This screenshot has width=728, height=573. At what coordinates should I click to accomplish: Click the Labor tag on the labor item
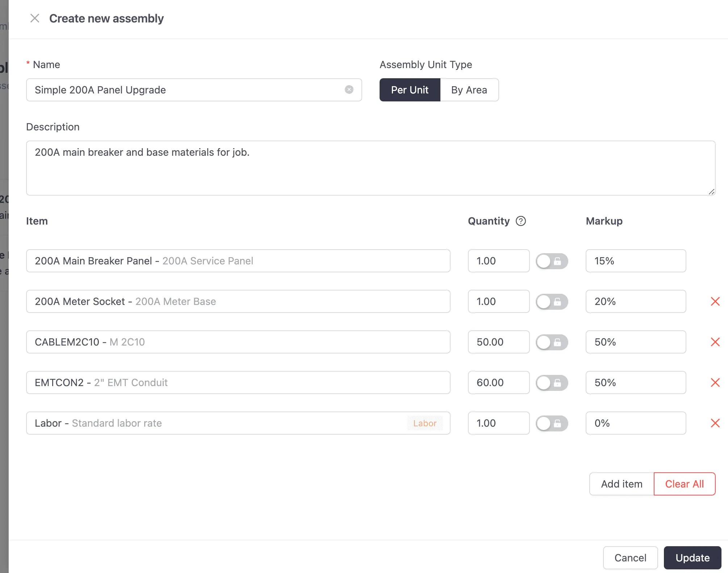425,423
